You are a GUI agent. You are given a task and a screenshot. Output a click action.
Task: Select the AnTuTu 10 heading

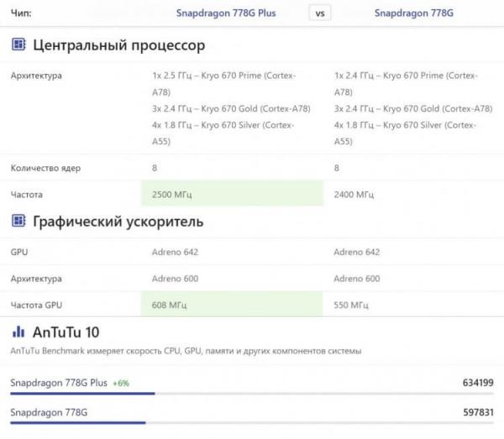pos(66,332)
